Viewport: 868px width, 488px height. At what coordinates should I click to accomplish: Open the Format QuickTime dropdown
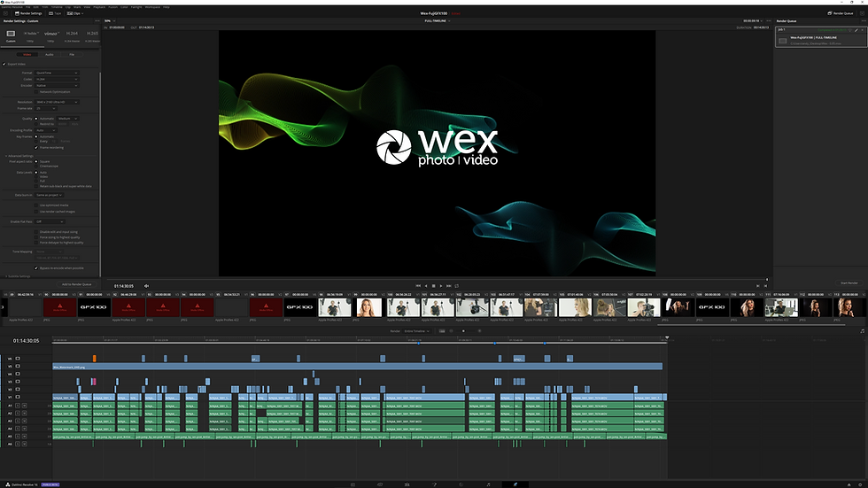pos(57,73)
